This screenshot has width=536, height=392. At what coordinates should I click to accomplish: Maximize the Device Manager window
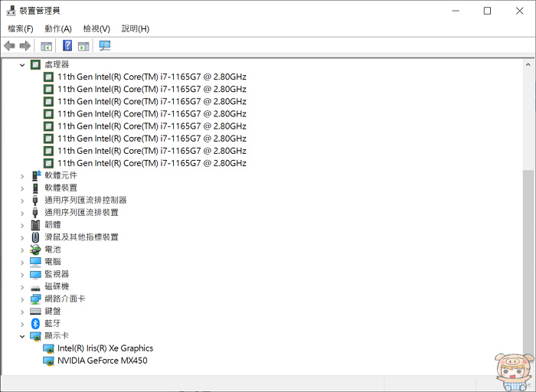click(x=487, y=11)
